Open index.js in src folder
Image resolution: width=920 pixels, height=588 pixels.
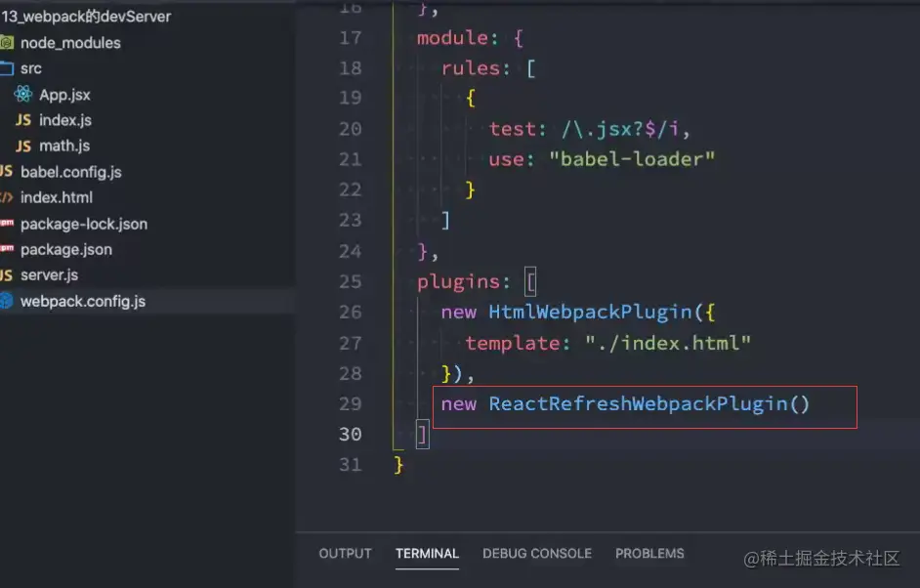tap(65, 120)
